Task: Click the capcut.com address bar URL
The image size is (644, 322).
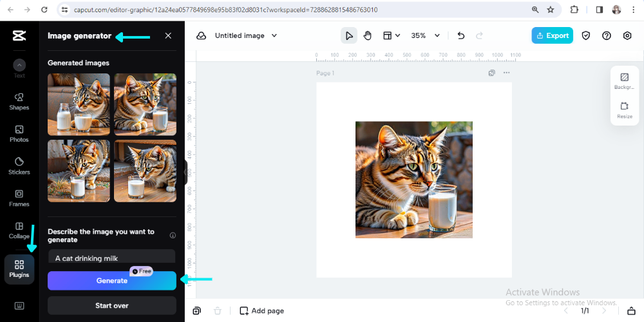Action: click(x=225, y=10)
